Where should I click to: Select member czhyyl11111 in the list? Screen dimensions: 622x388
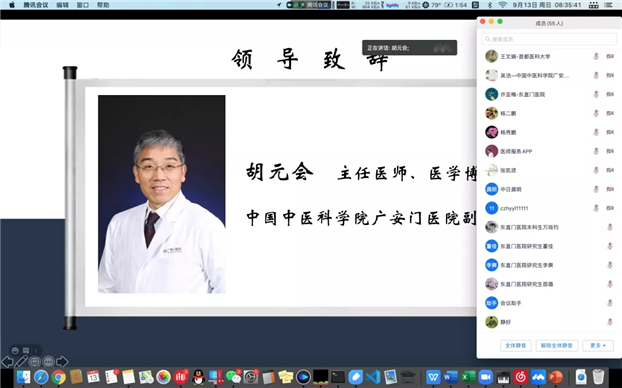point(549,208)
